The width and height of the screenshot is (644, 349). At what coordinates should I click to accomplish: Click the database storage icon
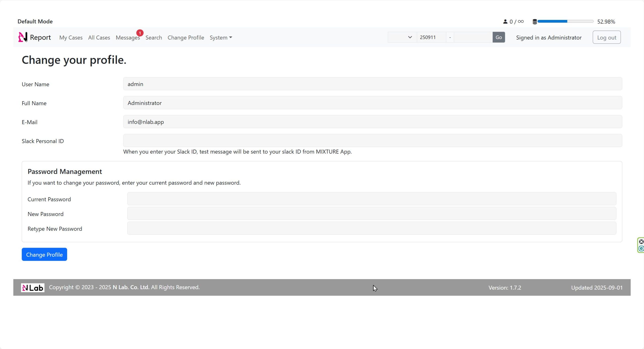click(x=535, y=22)
